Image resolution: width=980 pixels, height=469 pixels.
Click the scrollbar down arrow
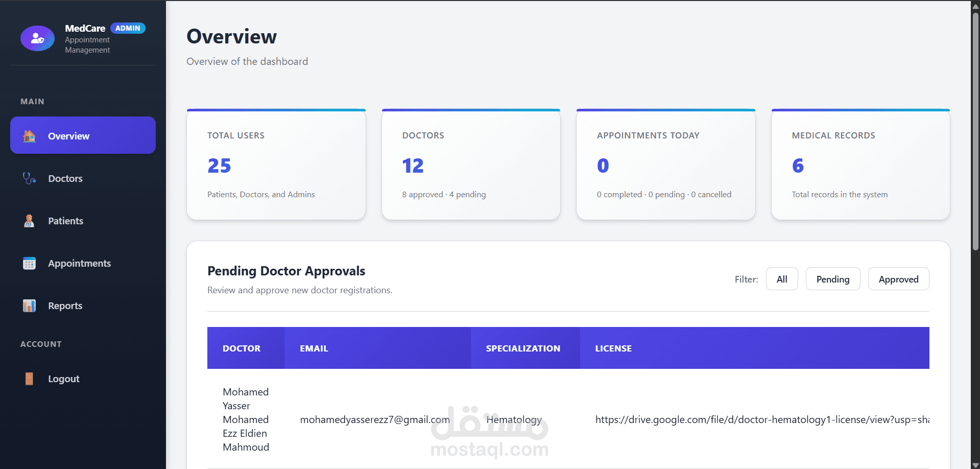coord(975,464)
